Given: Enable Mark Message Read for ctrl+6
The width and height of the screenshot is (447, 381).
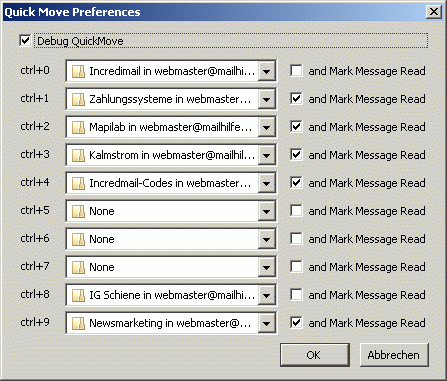Looking at the screenshot, I should click(x=296, y=239).
